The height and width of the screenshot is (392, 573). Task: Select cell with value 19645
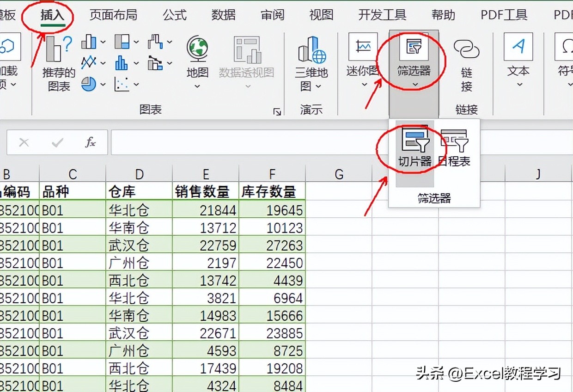272,210
